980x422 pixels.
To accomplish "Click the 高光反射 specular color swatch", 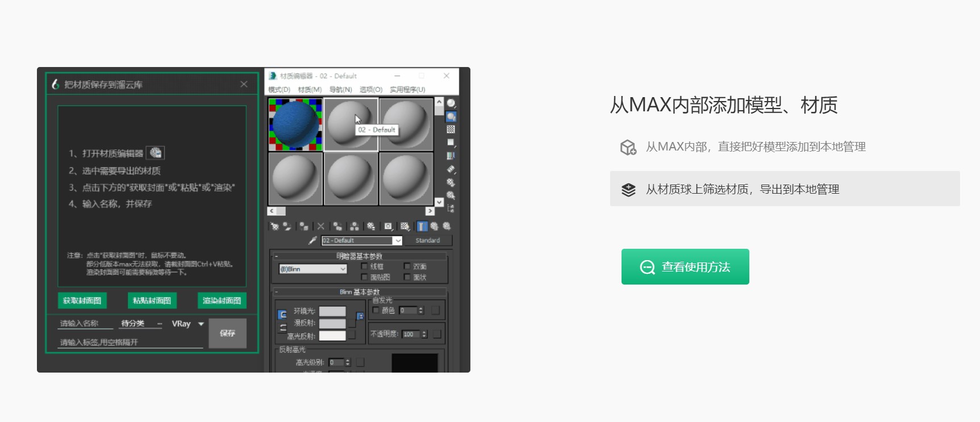I will click(332, 336).
